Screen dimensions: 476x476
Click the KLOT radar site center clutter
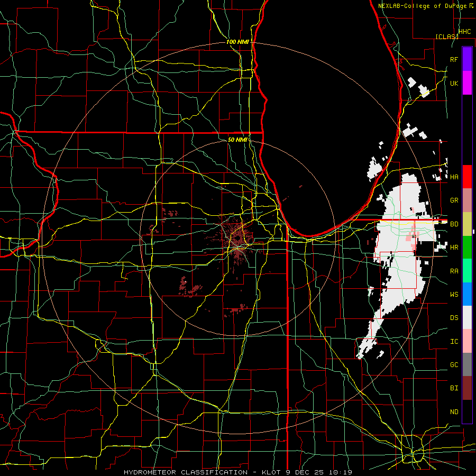[x=237, y=240]
